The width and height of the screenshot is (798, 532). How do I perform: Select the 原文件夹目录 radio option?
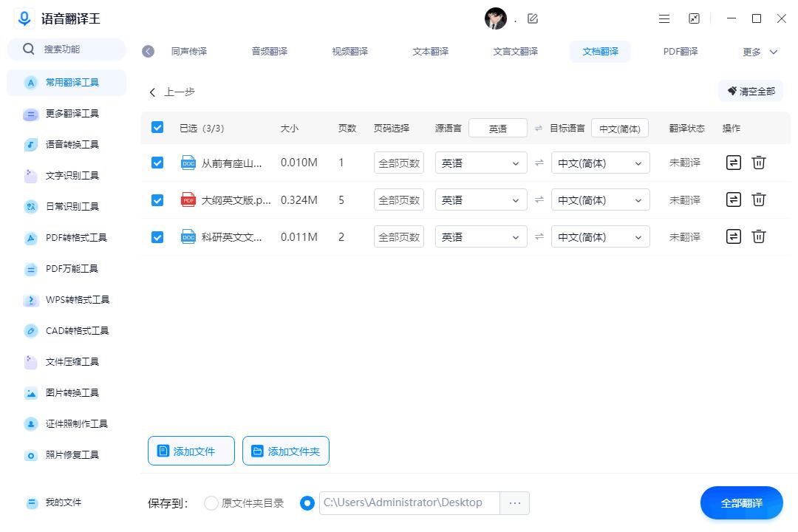click(211, 503)
